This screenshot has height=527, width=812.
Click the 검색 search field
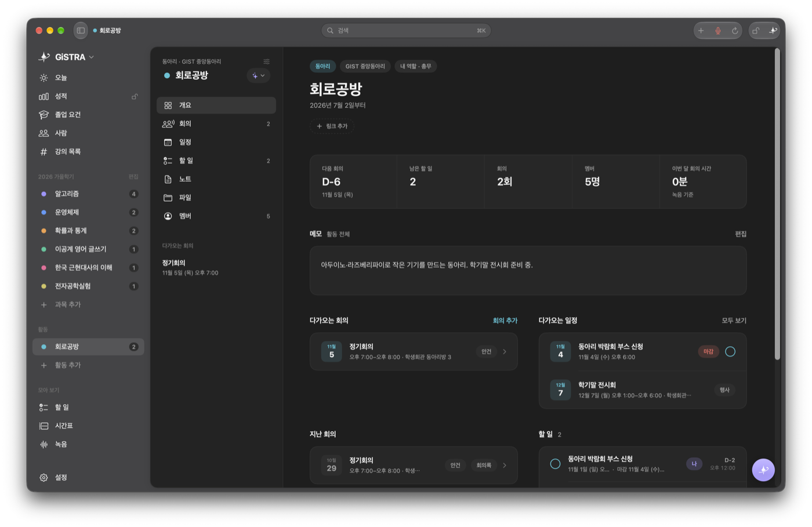406,31
